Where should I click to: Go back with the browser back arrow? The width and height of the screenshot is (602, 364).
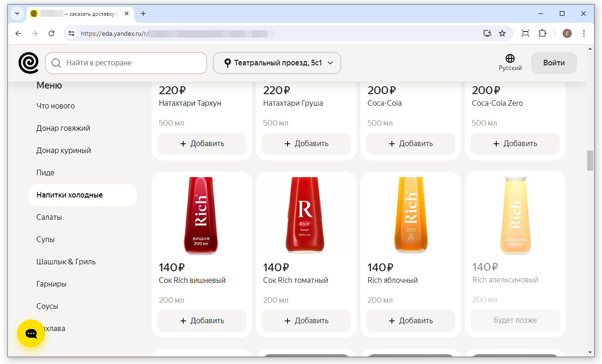click(x=18, y=33)
